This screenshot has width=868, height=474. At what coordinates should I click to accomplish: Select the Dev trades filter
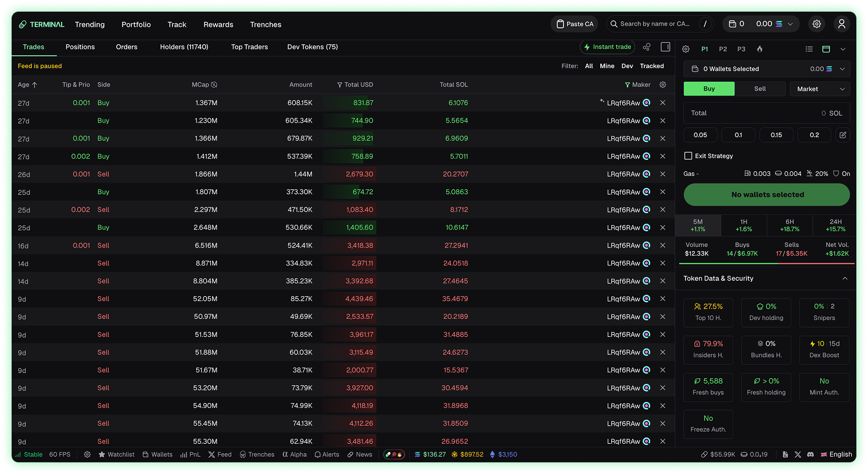627,66
